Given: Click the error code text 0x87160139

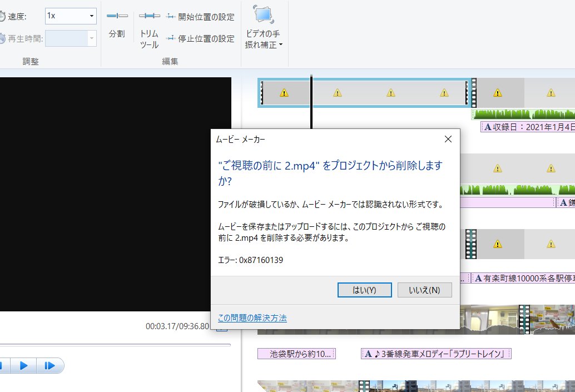Looking at the screenshot, I should pos(261,260).
